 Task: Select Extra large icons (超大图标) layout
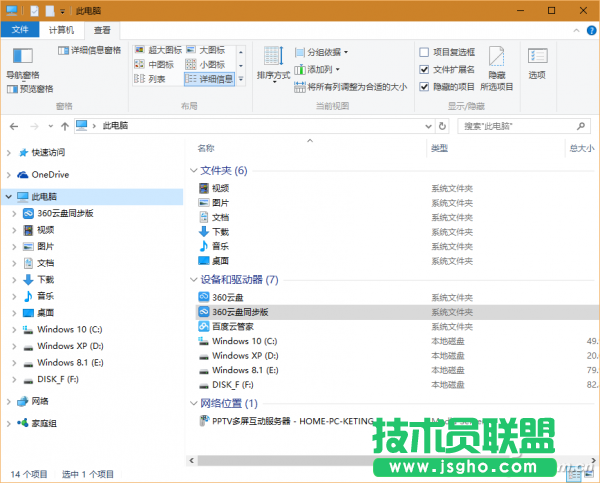tap(158, 50)
